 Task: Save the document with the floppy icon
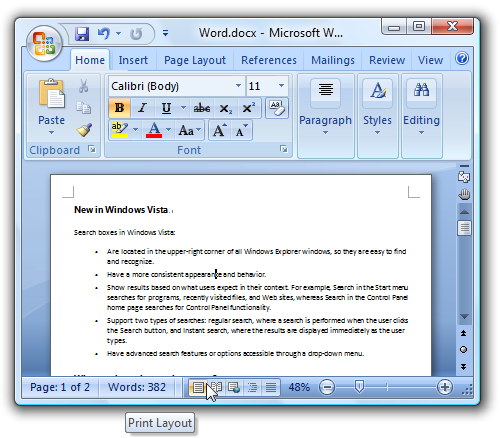(x=82, y=34)
